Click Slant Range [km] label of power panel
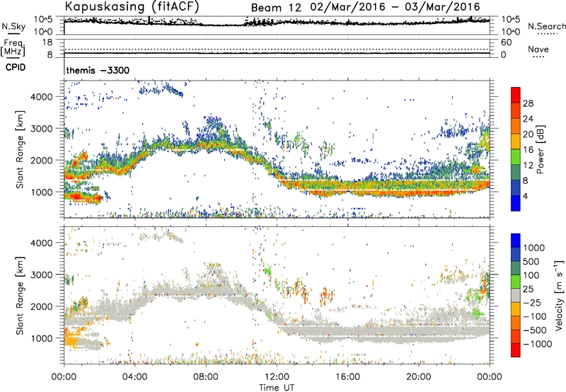Viewport: 566px width, 392px height. [20, 149]
